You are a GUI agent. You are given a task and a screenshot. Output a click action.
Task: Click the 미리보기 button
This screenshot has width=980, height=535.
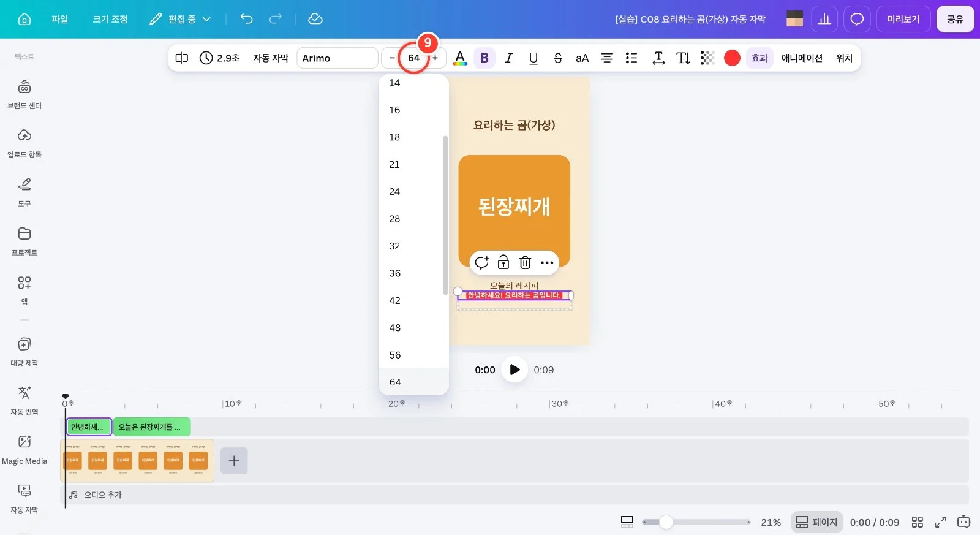click(x=903, y=19)
